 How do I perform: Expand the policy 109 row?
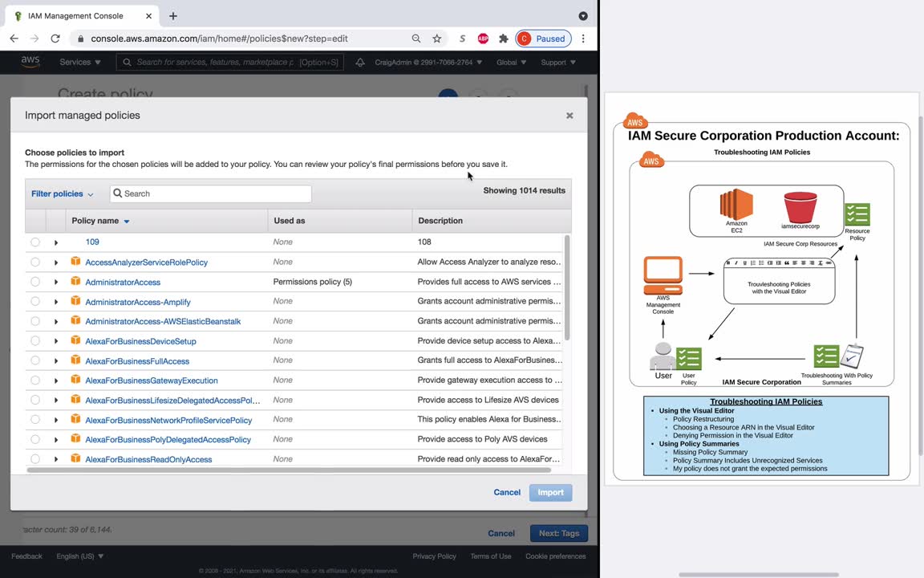click(x=56, y=242)
